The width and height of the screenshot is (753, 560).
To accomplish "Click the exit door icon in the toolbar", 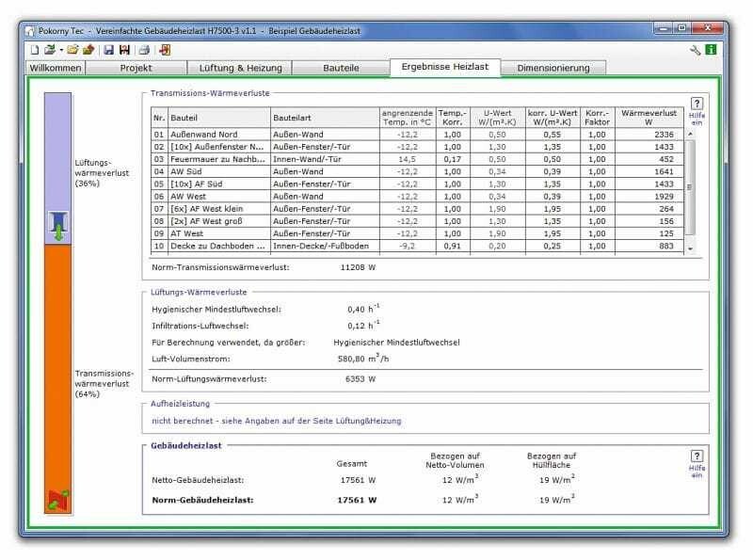I will (x=165, y=50).
